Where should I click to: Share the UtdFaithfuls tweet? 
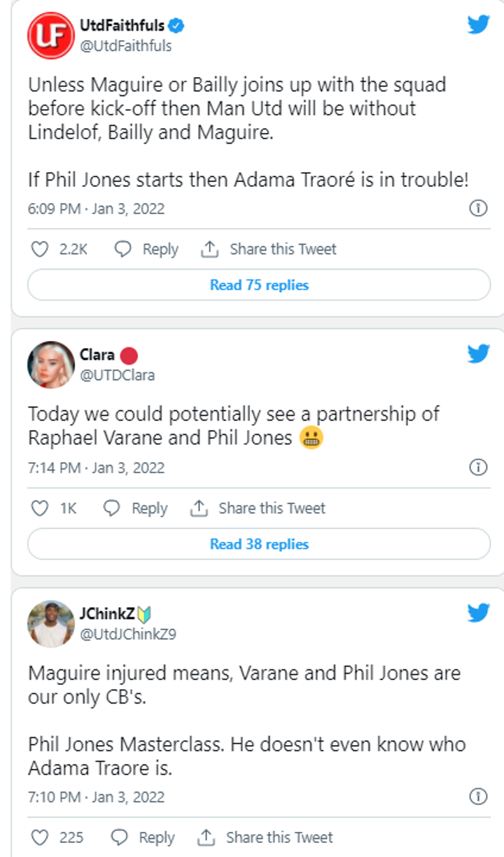point(269,249)
